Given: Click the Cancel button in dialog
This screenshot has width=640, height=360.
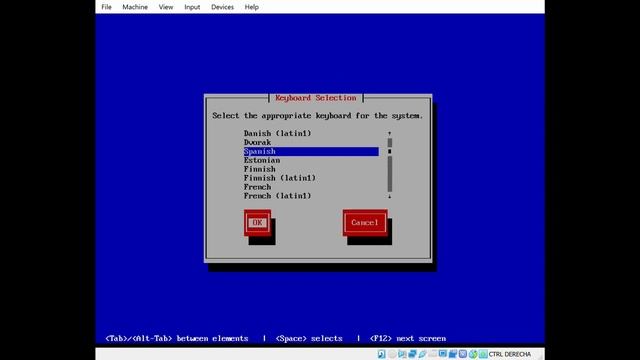Looking at the screenshot, I should pyautogui.click(x=365, y=223).
